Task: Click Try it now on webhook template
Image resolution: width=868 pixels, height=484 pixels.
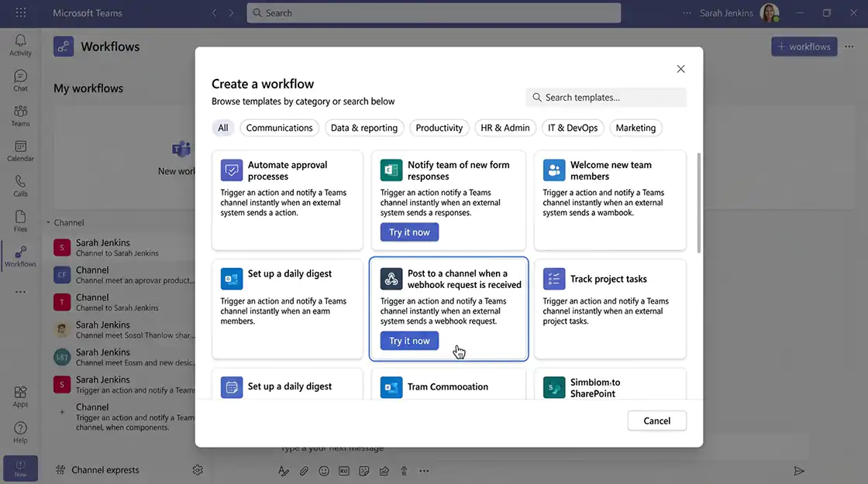Action: pos(409,341)
